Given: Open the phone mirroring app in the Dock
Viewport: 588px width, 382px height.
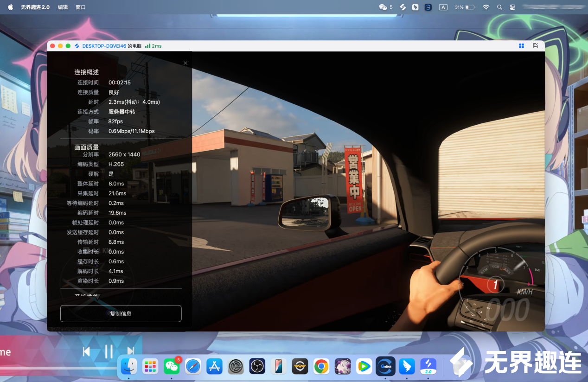Looking at the screenshot, I should coord(278,366).
